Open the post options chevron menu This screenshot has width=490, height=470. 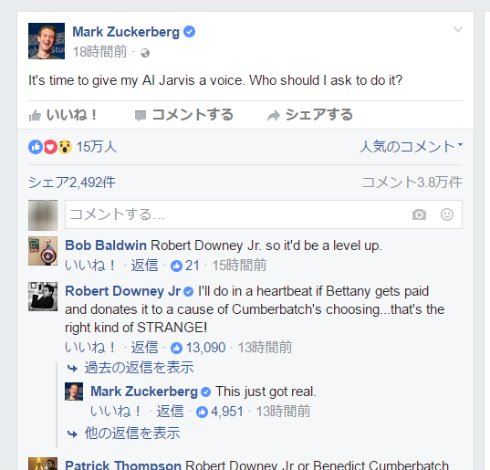point(458,29)
